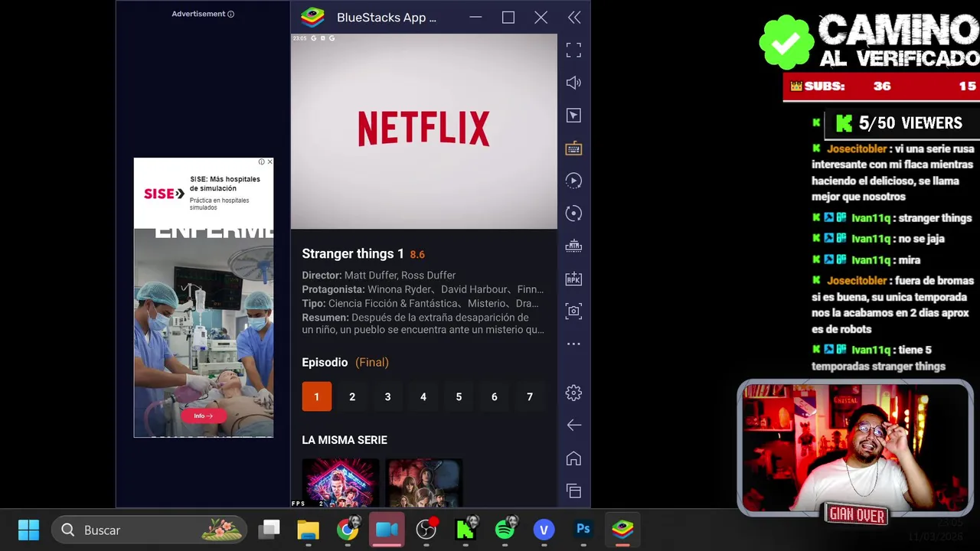
Task: Open first Stranger Things poster under La Misma Serie
Action: coord(341,483)
